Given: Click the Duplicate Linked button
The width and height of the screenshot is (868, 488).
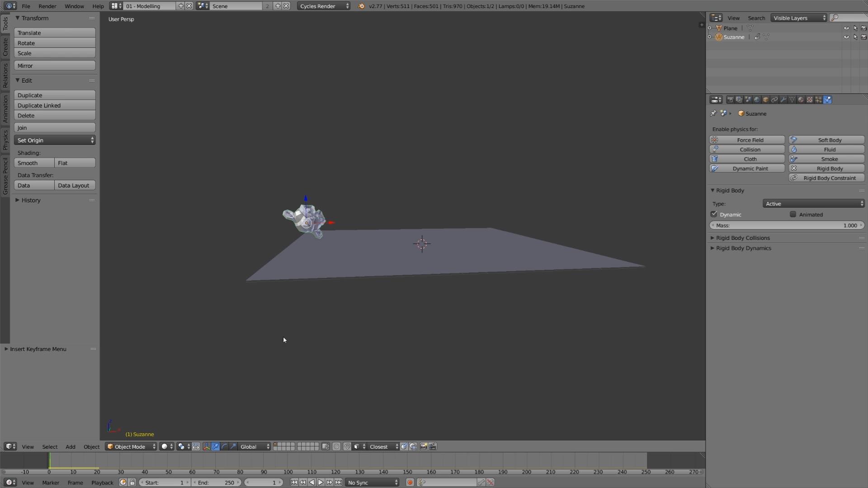Looking at the screenshot, I should 55,105.
